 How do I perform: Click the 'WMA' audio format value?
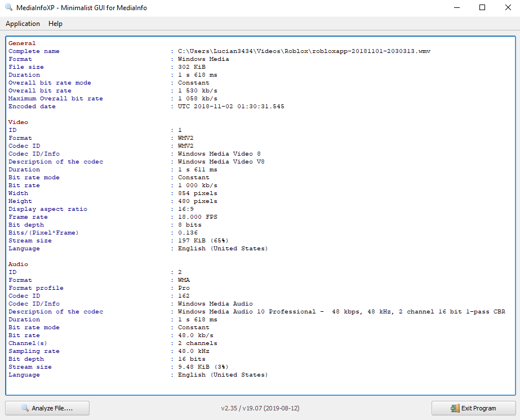click(184, 280)
